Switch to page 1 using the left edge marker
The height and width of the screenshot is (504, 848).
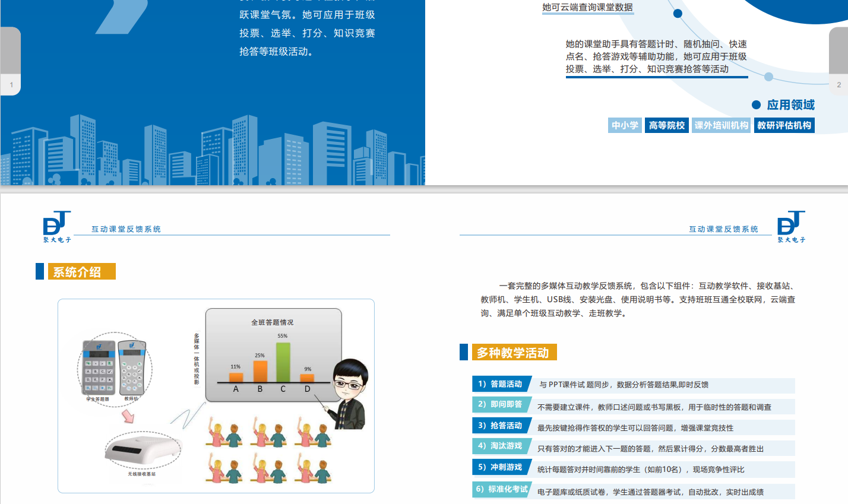tap(11, 84)
